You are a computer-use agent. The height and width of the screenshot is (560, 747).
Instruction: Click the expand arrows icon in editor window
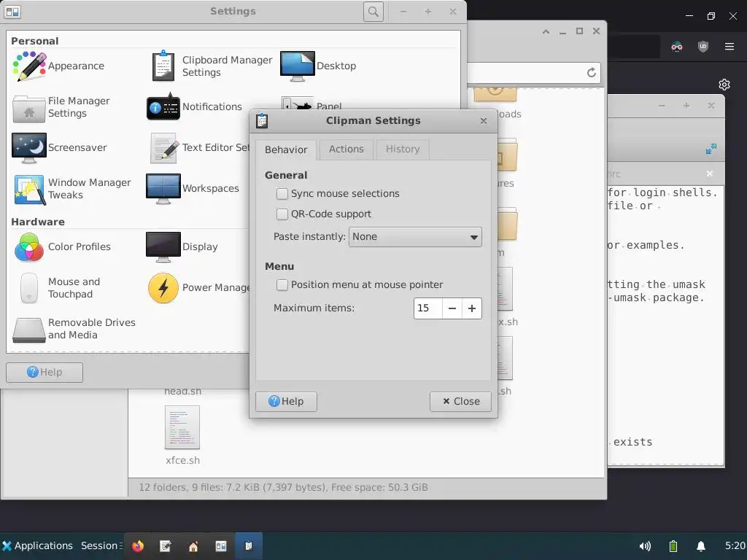pos(711,149)
